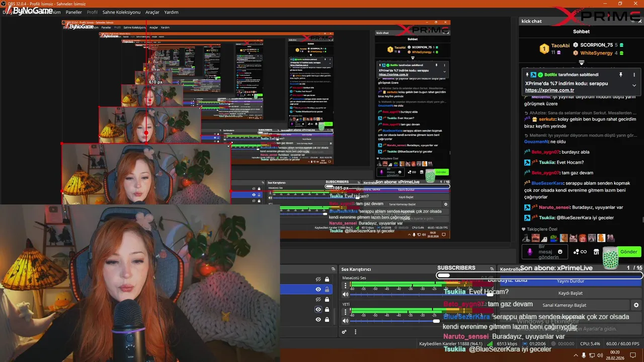Click the pin icon on pinned message

tap(621, 74)
